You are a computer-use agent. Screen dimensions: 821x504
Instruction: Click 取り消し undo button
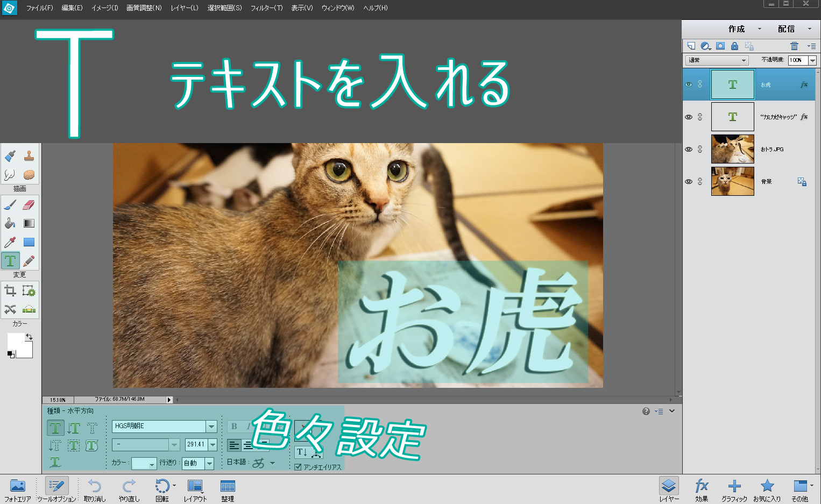pyautogui.click(x=95, y=491)
